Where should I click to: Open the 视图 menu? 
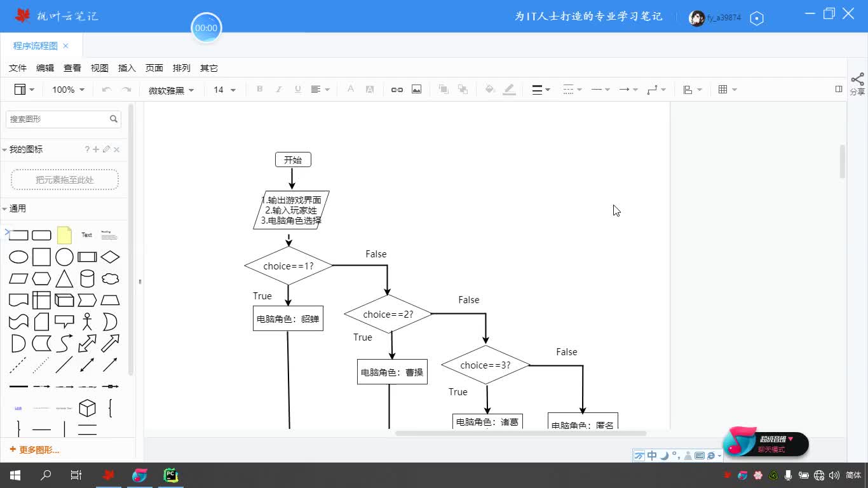click(100, 68)
